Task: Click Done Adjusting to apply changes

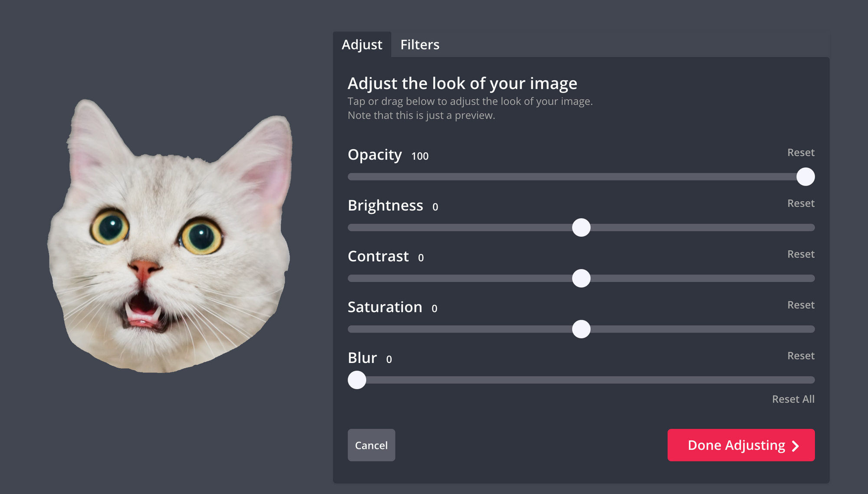Action: point(741,445)
